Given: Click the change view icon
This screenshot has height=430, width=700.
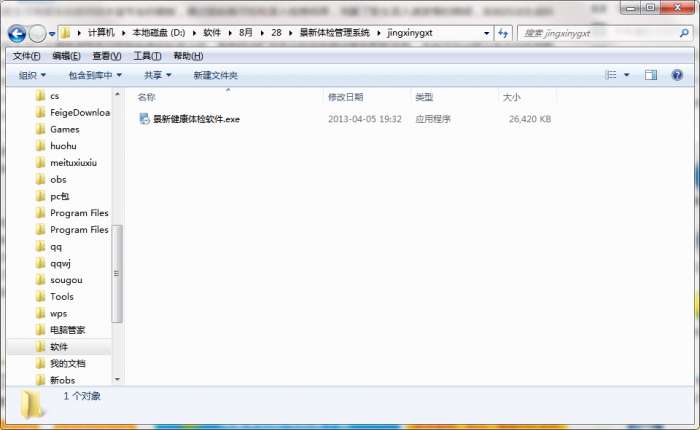Looking at the screenshot, I should click(x=611, y=75).
